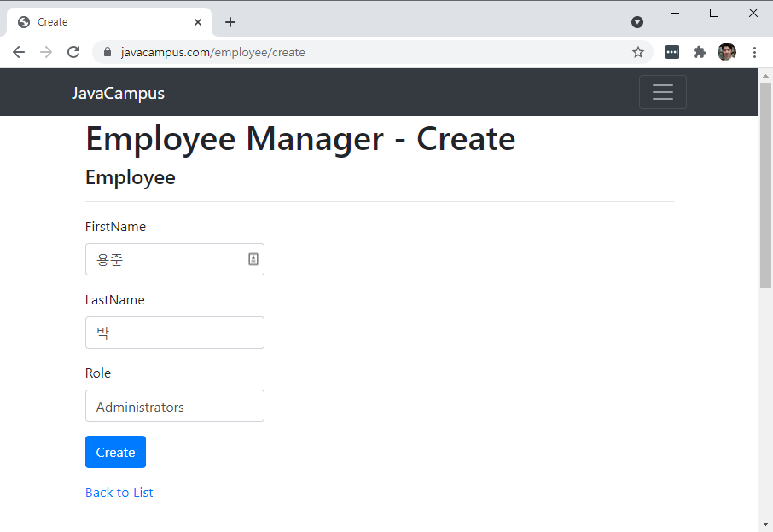Viewport: 773px width, 532px height.
Task: Click the browser forward arrow
Action: [46, 52]
